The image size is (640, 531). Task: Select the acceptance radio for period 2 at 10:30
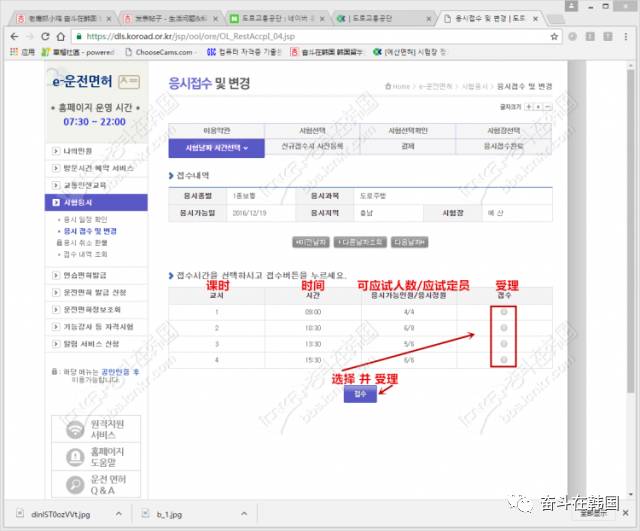[504, 328]
